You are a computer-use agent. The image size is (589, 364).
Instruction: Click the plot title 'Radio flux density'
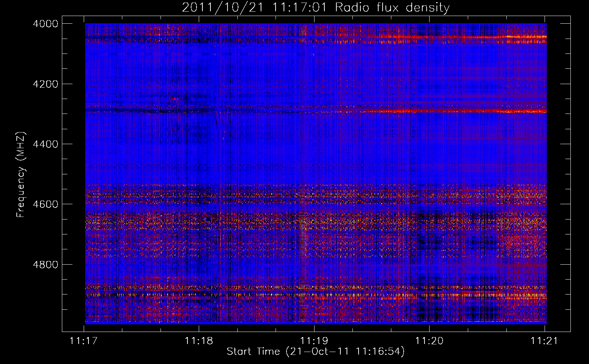pos(392,8)
